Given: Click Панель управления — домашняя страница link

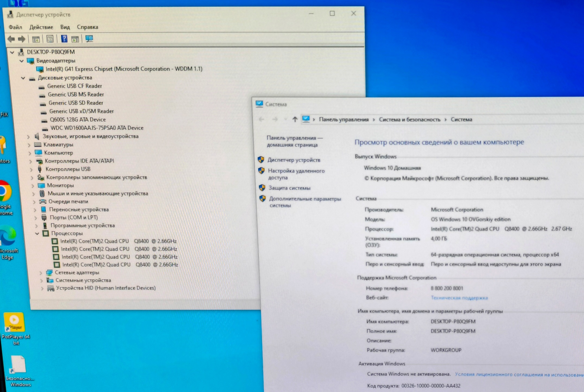Looking at the screenshot, I should pyautogui.click(x=295, y=141).
